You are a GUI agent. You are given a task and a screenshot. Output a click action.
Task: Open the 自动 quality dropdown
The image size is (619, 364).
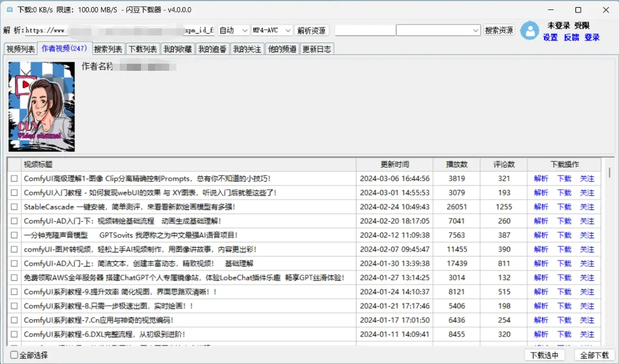234,30
